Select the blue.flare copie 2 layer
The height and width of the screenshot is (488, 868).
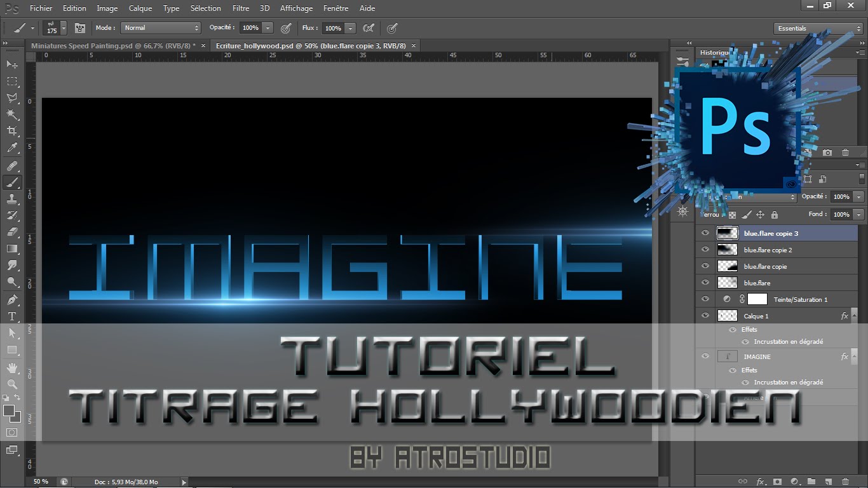coord(768,250)
